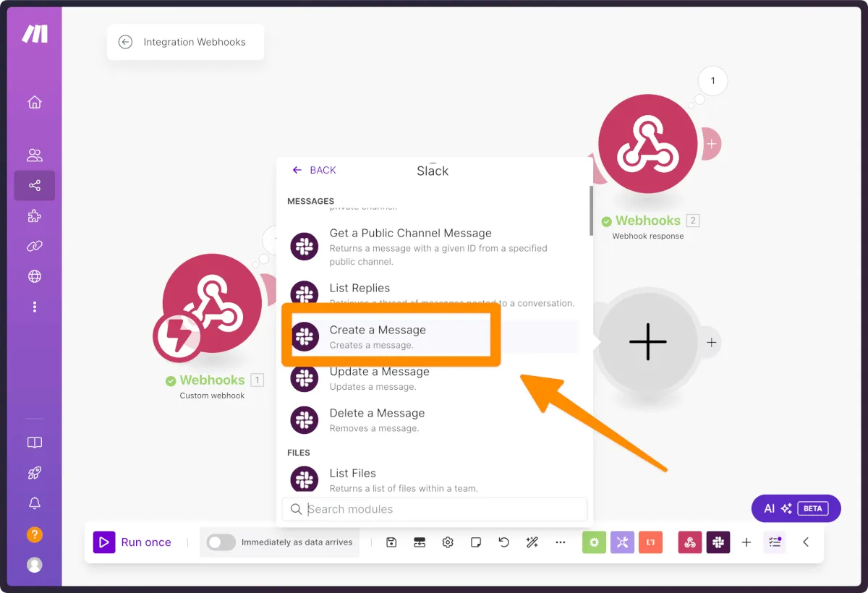Click the Notes icon in toolbar
The height and width of the screenshot is (593, 868).
click(476, 542)
